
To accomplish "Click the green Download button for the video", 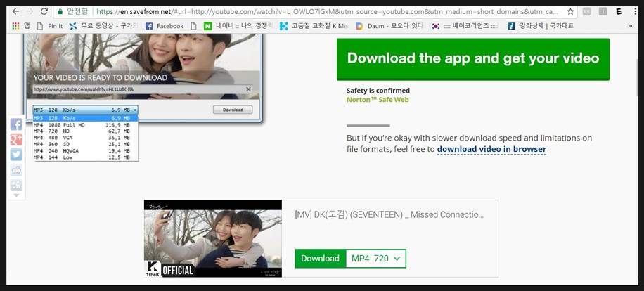I will 321,259.
